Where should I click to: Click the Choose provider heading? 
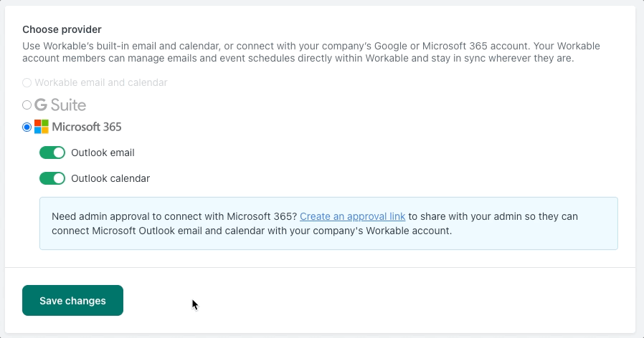(x=62, y=29)
